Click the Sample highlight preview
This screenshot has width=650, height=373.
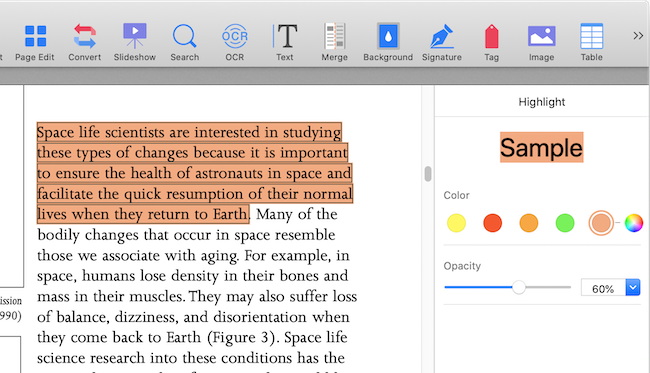click(x=541, y=147)
